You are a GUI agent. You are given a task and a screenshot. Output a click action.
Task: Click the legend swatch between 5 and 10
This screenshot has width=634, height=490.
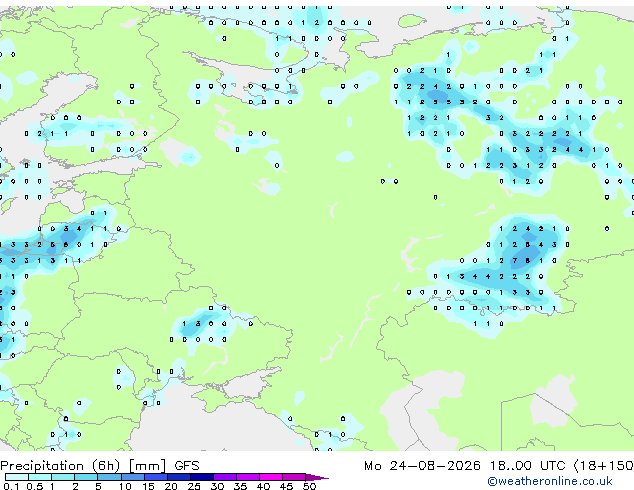pyautogui.click(x=109, y=477)
